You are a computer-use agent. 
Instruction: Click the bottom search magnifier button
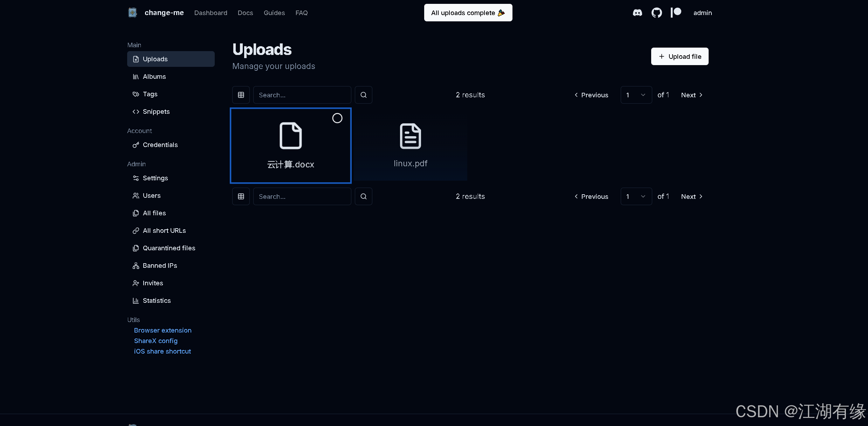[x=363, y=196]
